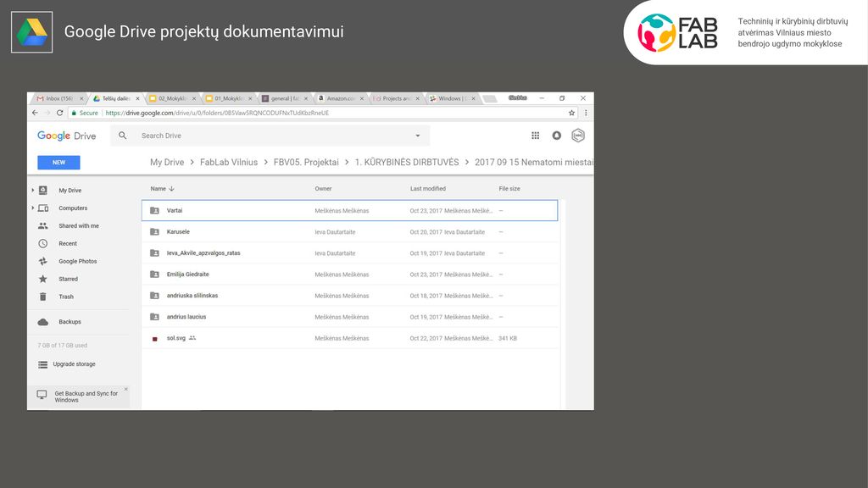Viewport: 868px width, 488px height.
Task: Switch to the general tab
Action: pyautogui.click(x=284, y=98)
